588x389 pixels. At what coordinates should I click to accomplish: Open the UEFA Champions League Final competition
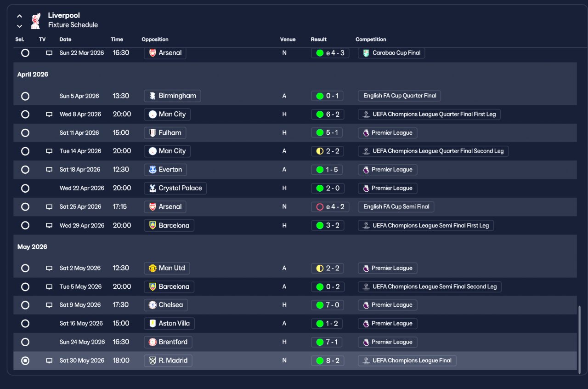(407, 360)
